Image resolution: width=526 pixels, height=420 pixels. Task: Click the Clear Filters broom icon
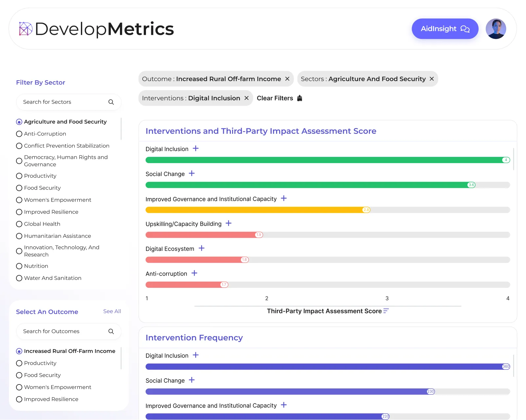[x=299, y=98]
